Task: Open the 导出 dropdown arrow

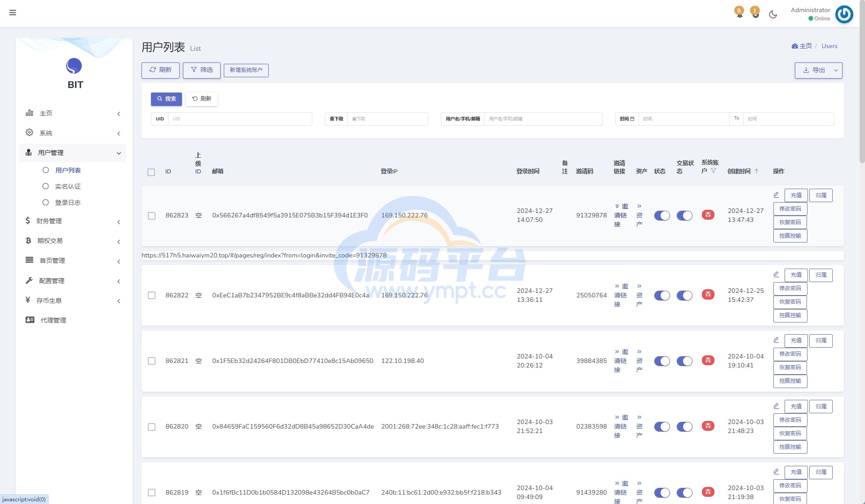Action: [x=836, y=71]
